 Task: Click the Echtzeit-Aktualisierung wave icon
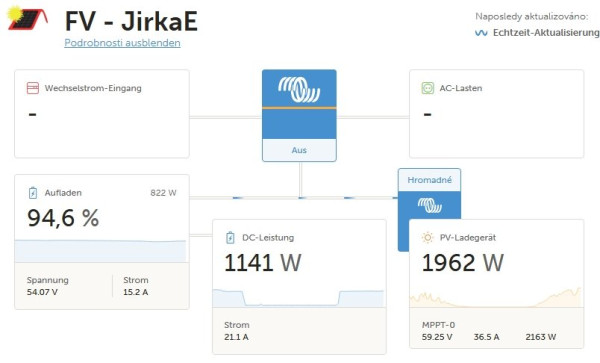[481, 33]
